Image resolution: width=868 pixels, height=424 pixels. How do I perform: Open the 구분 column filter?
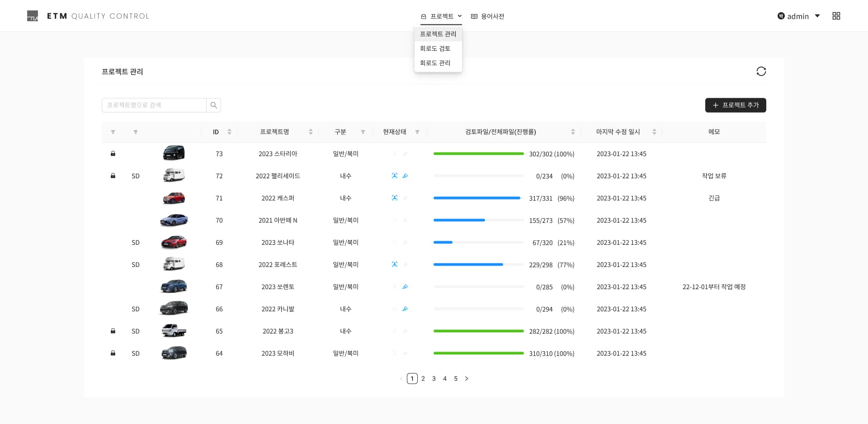(x=363, y=132)
